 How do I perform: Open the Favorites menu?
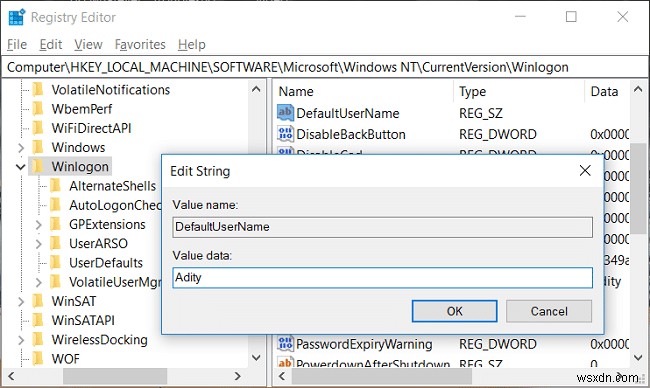click(x=140, y=44)
